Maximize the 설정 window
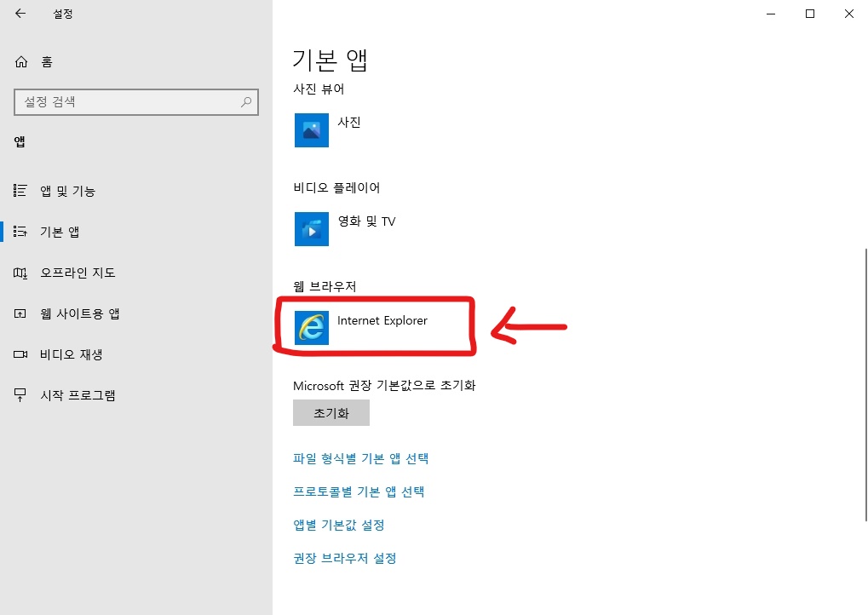Screen dimensions: 868x615 tap(810, 14)
